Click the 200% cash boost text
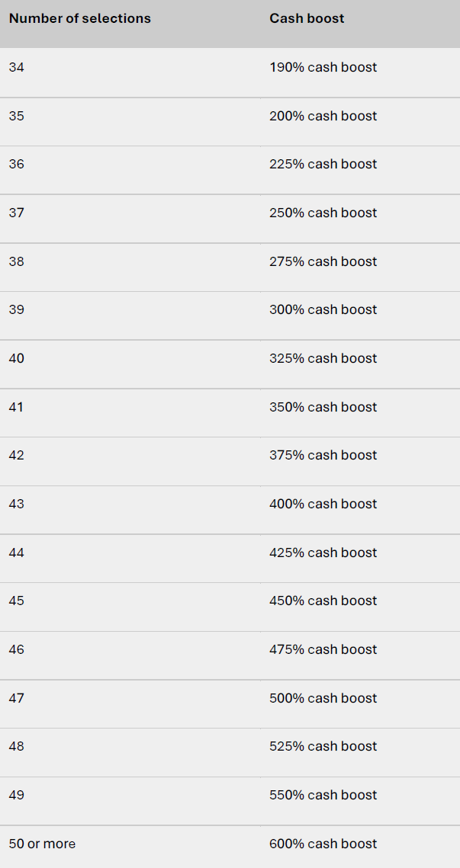 (x=323, y=117)
